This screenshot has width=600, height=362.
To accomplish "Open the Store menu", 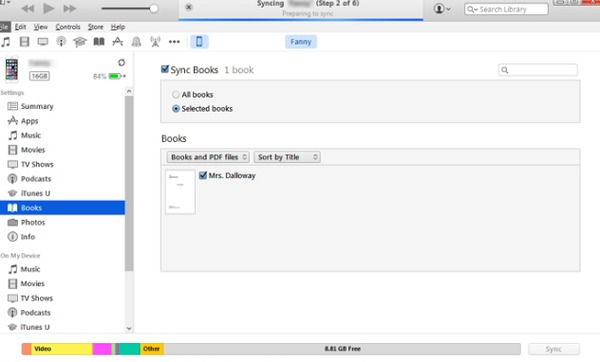I will (95, 27).
